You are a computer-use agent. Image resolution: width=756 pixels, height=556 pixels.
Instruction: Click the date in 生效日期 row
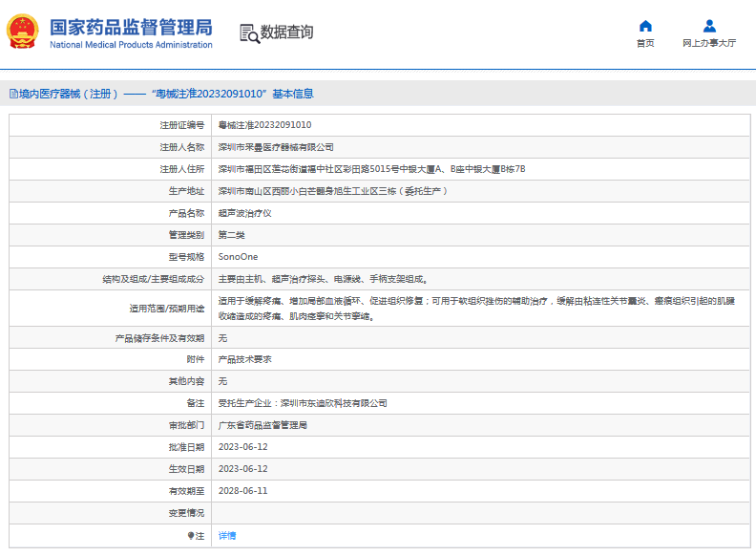pos(243,469)
